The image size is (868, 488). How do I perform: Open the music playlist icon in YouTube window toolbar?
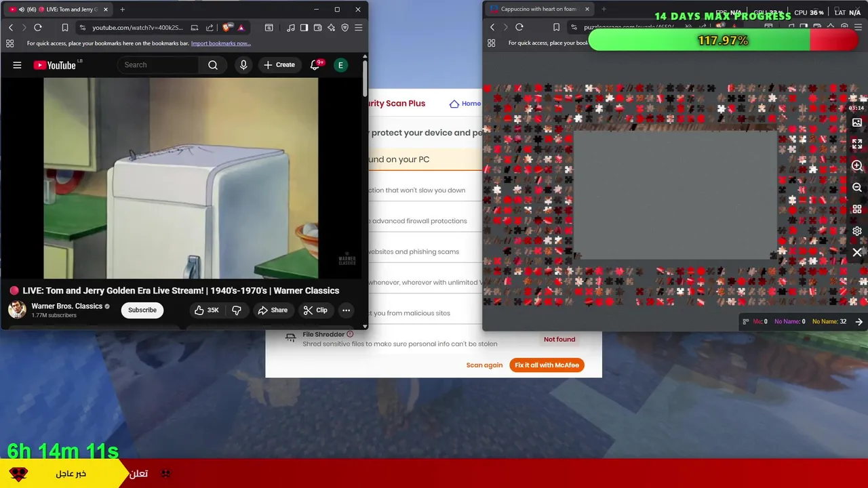(290, 28)
